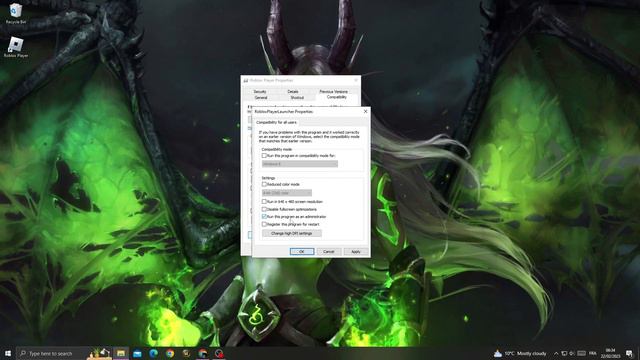Check Disable fullscreen optimizations

[x=264, y=209]
